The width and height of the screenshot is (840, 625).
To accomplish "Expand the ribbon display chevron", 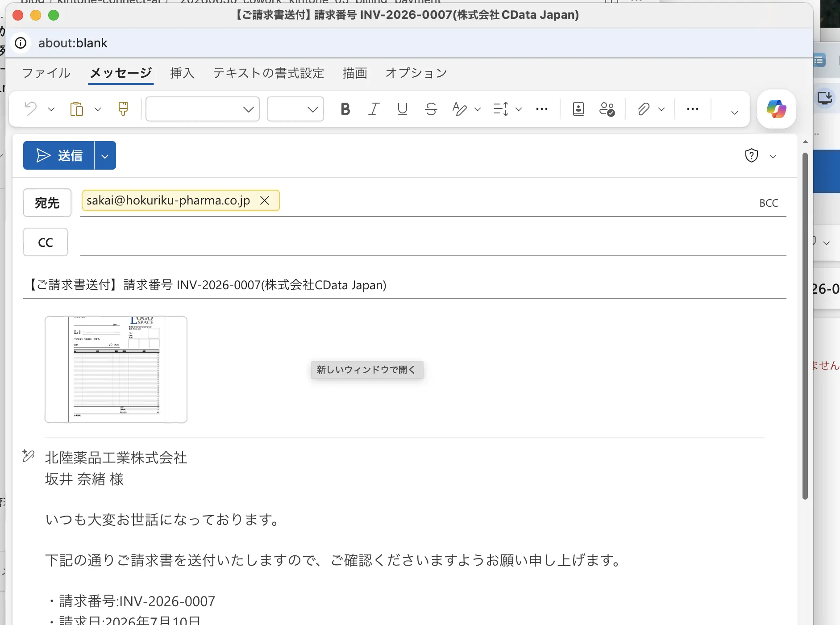I will point(734,113).
